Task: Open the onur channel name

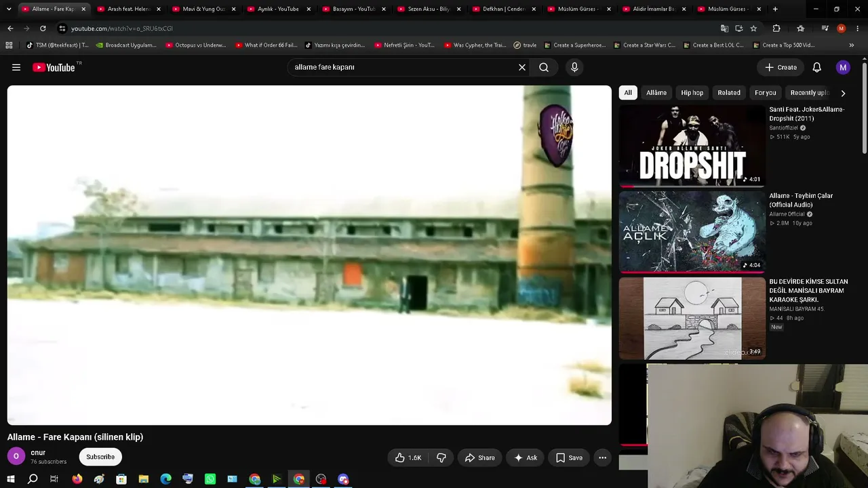Action: click(38, 452)
